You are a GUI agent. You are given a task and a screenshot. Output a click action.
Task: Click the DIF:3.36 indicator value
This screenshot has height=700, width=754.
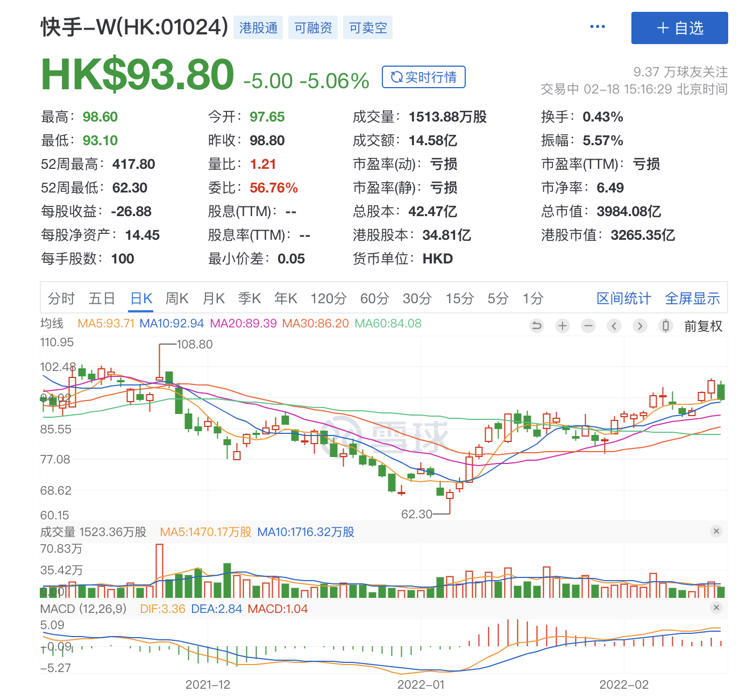click(x=162, y=609)
